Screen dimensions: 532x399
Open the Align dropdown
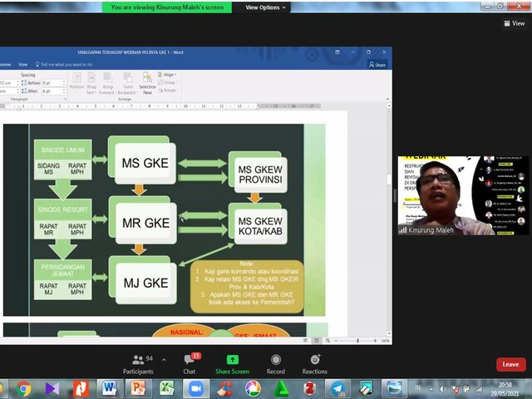point(167,75)
